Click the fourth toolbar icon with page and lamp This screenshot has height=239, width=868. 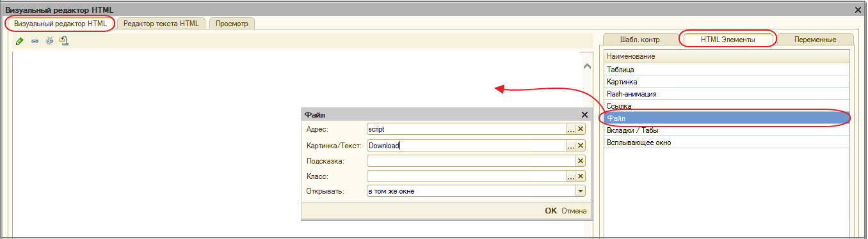[x=63, y=40]
